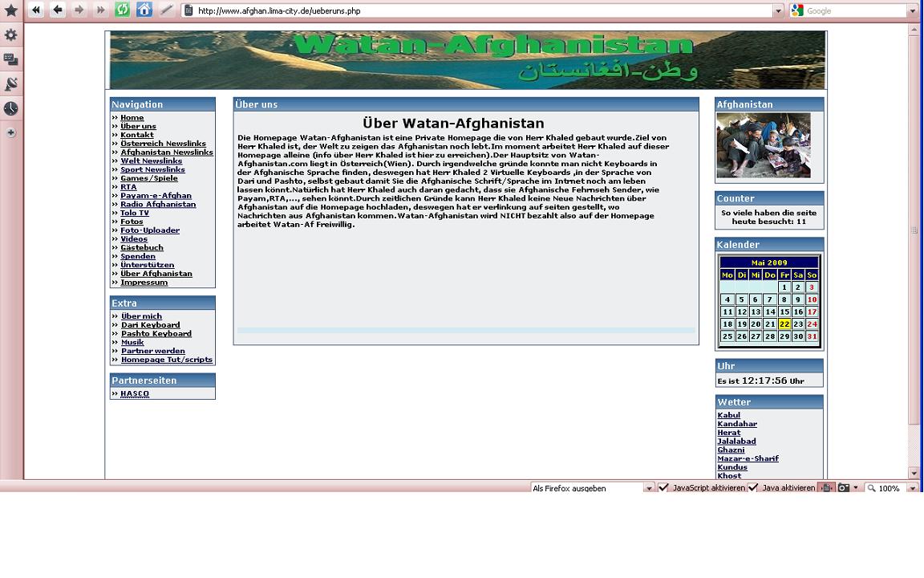Click the plus button to add a sidebar panel
The image size is (924, 578).
pos(11,132)
